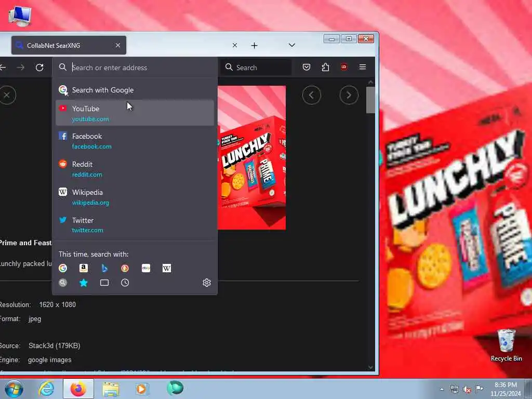The width and height of the screenshot is (532, 399).
Task: Click the Source Stack3d (179KB) text
Action: coord(40,345)
